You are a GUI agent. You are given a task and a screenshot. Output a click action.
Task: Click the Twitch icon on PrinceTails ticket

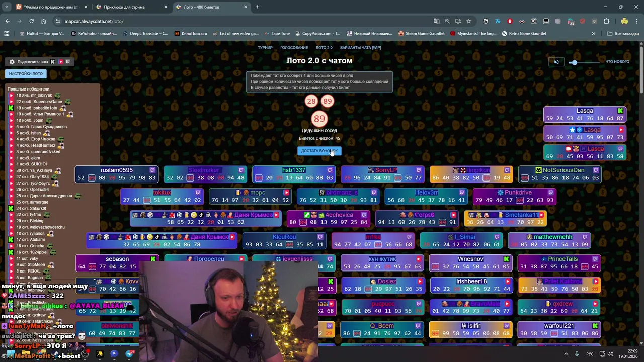(595, 259)
